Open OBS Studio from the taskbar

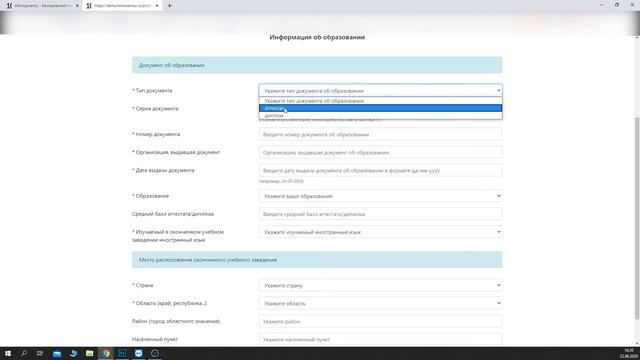coord(155,353)
